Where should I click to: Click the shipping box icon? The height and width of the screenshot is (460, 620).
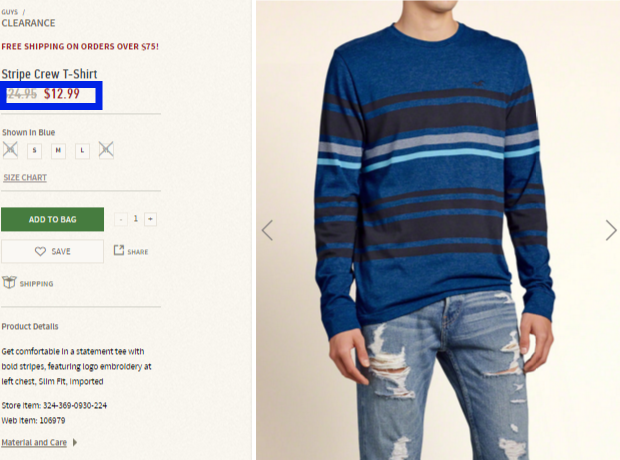[9, 282]
